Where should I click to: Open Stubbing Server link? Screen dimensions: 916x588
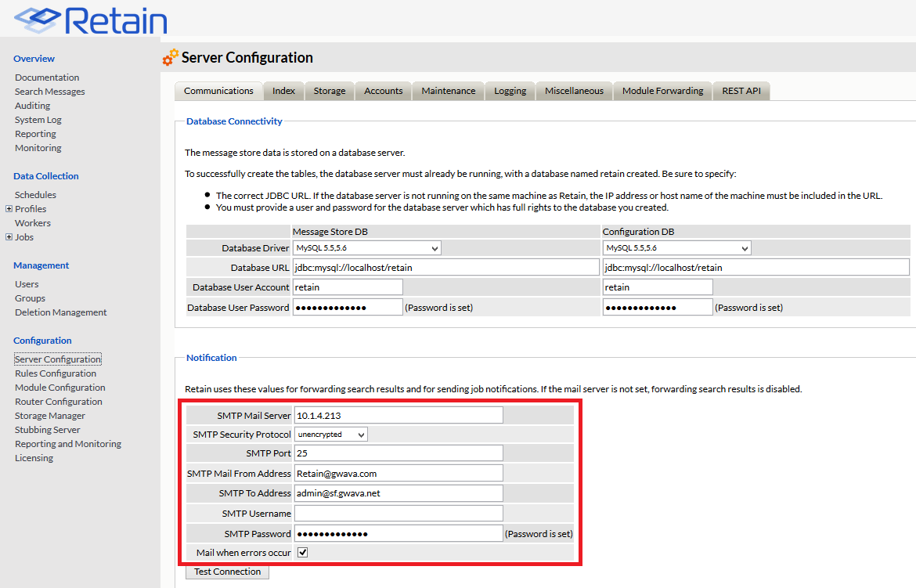(47, 430)
